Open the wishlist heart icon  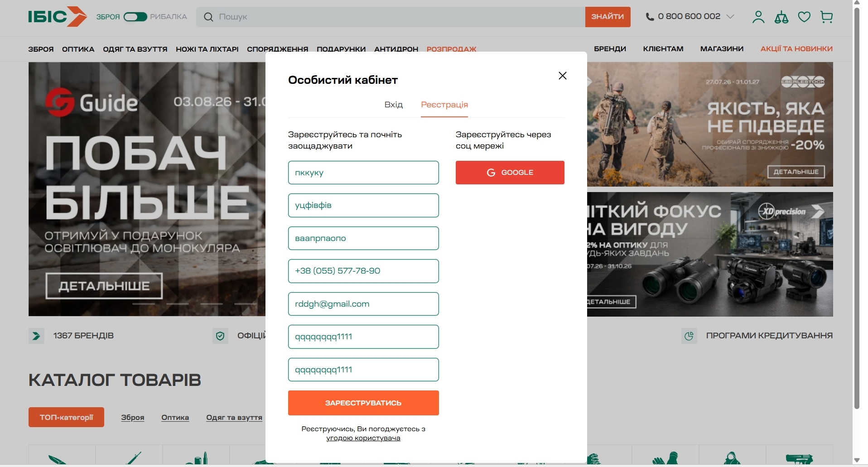[x=805, y=17]
